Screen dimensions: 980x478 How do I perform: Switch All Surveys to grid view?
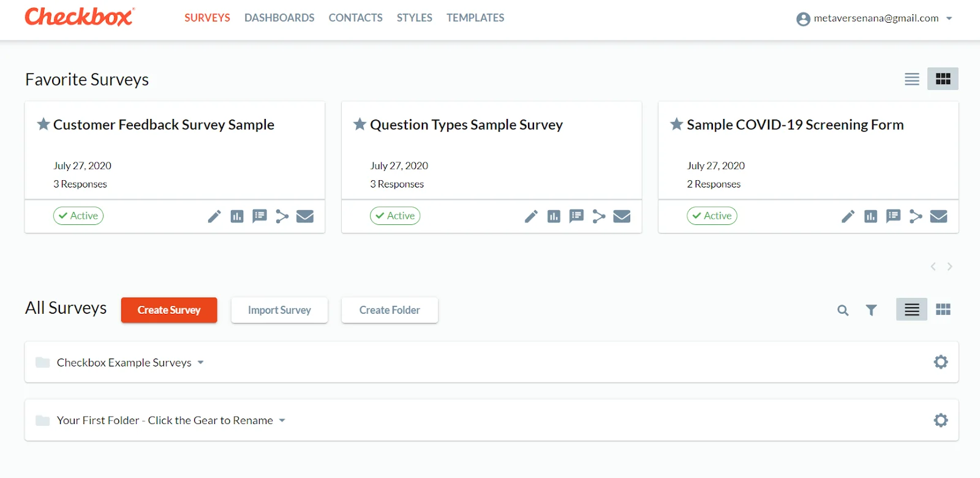943,309
